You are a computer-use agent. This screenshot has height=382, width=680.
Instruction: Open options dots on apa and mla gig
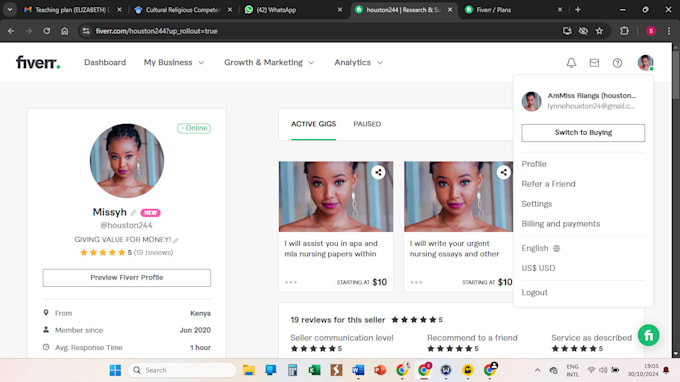click(291, 282)
